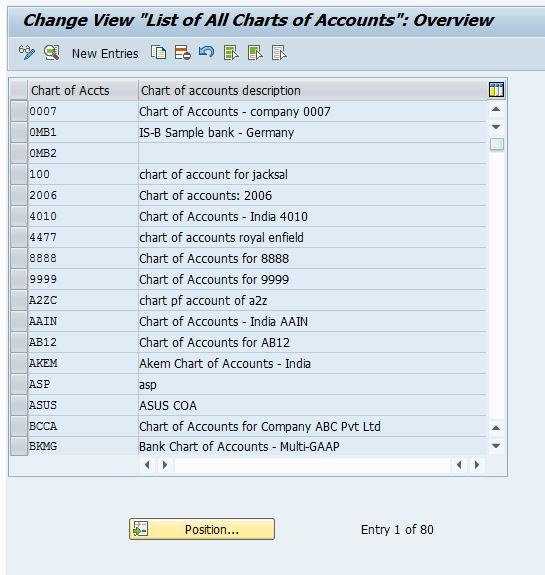This screenshot has height=575, width=545.
Task: Open the table column settings icon
Action: [496, 90]
